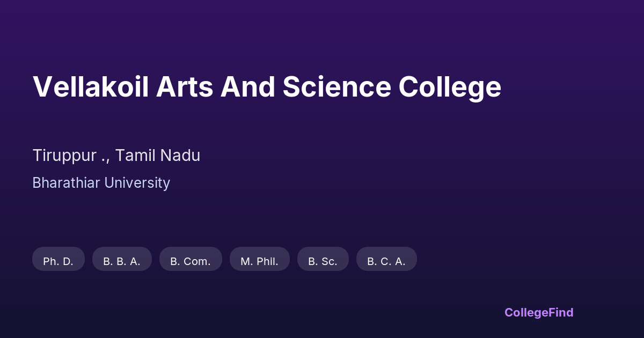
Task: Click Tamil Nadu in the location line
Action: click(x=157, y=156)
